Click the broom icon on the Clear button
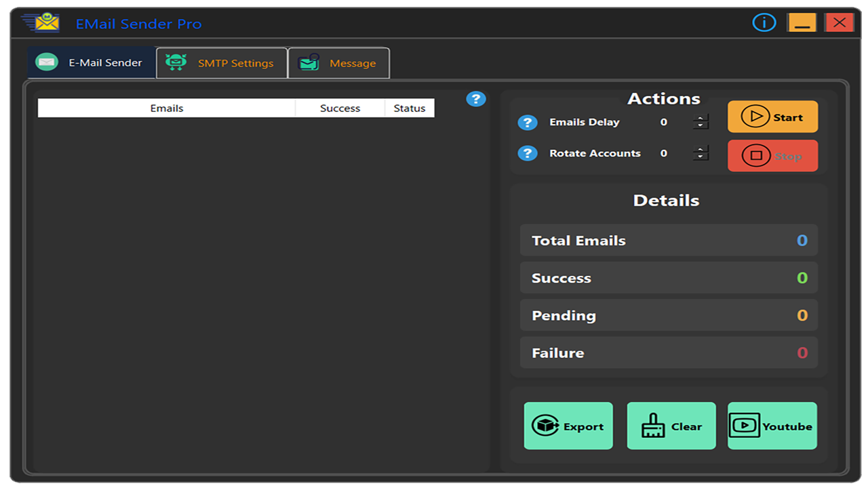 click(x=652, y=426)
